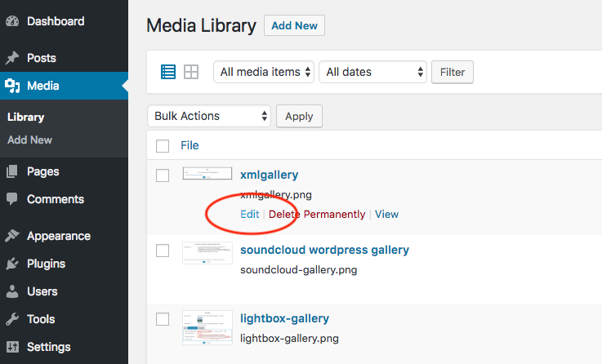Open the lightbox-gallery thumbnail image
The height and width of the screenshot is (364, 602).
(x=203, y=326)
